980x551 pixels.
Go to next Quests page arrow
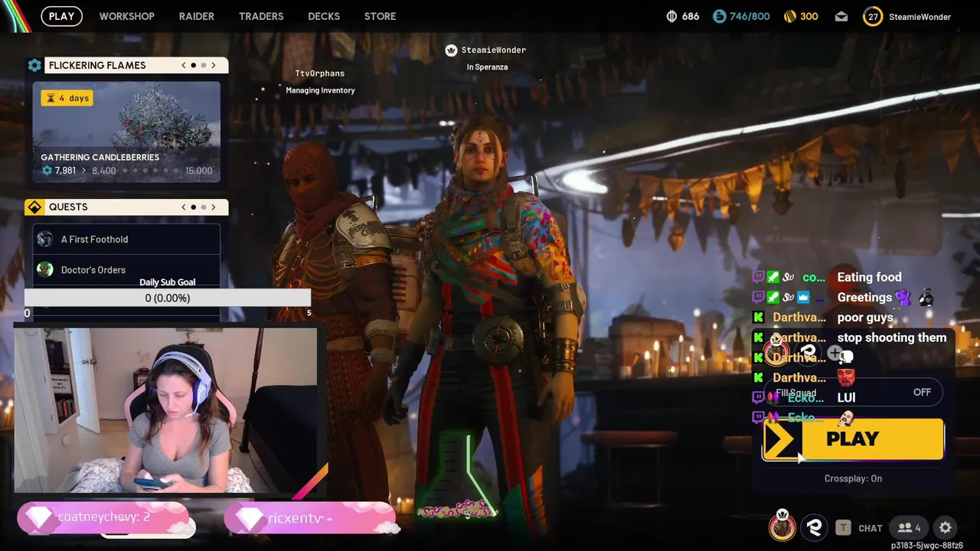pyautogui.click(x=214, y=207)
